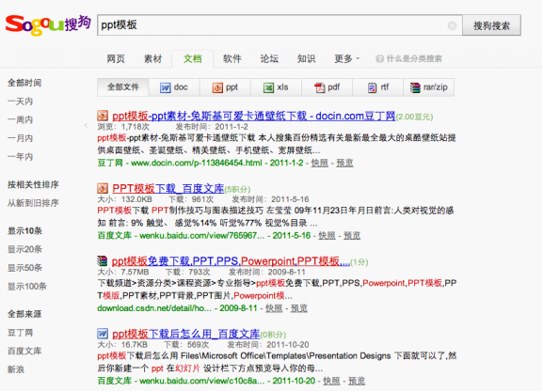Viewport: 543px width, 392px height.
Task: Select the 文档 tab
Action: pyautogui.click(x=193, y=59)
